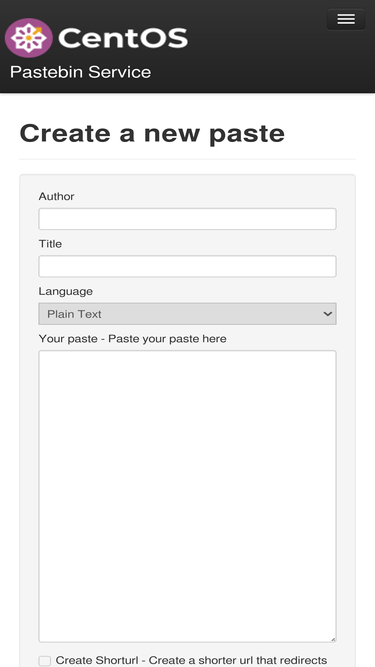Click the Author input field
The height and width of the screenshot is (667, 375).
188,219
